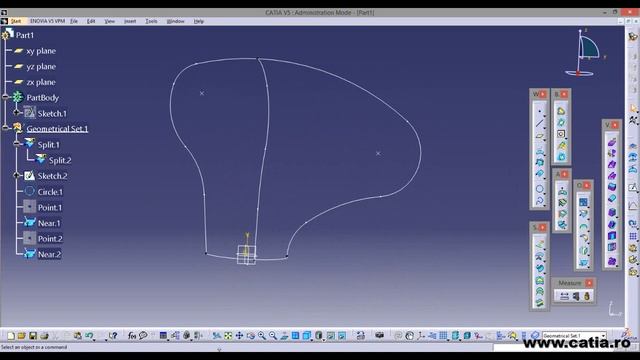
Task: Click the Measure Item icon
Action: (576, 296)
